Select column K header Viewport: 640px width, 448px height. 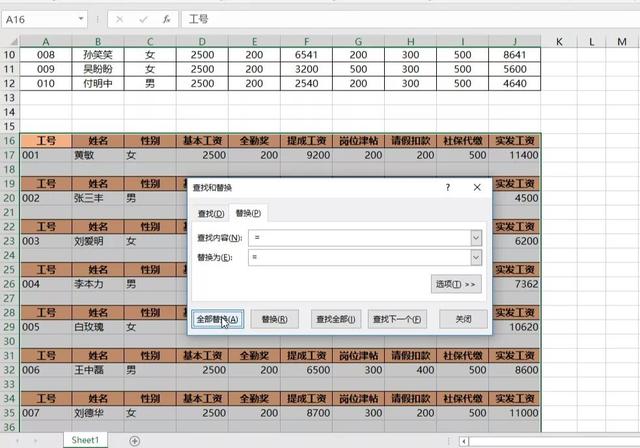point(558,41)
